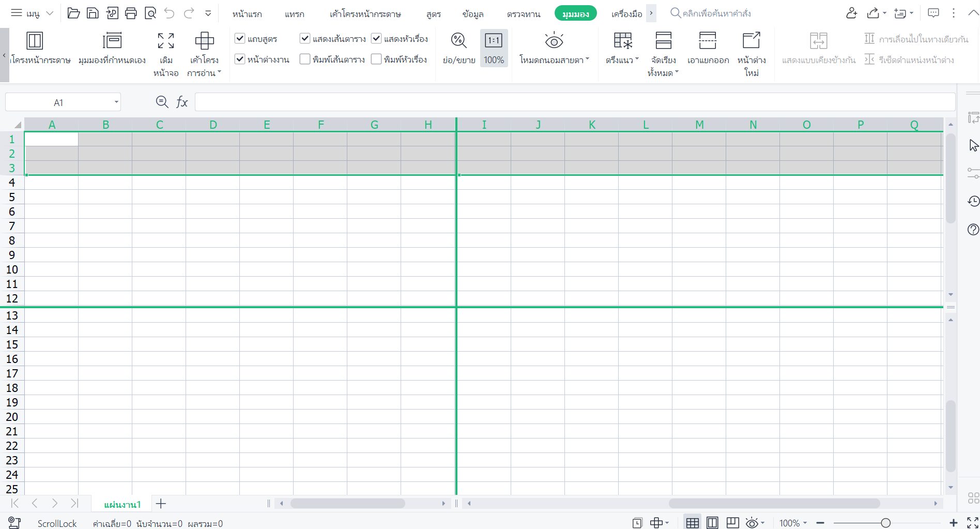Screen dimensions: 980x529
Task: Click the zoom slider handle in status bar
Action: point(885,523)
